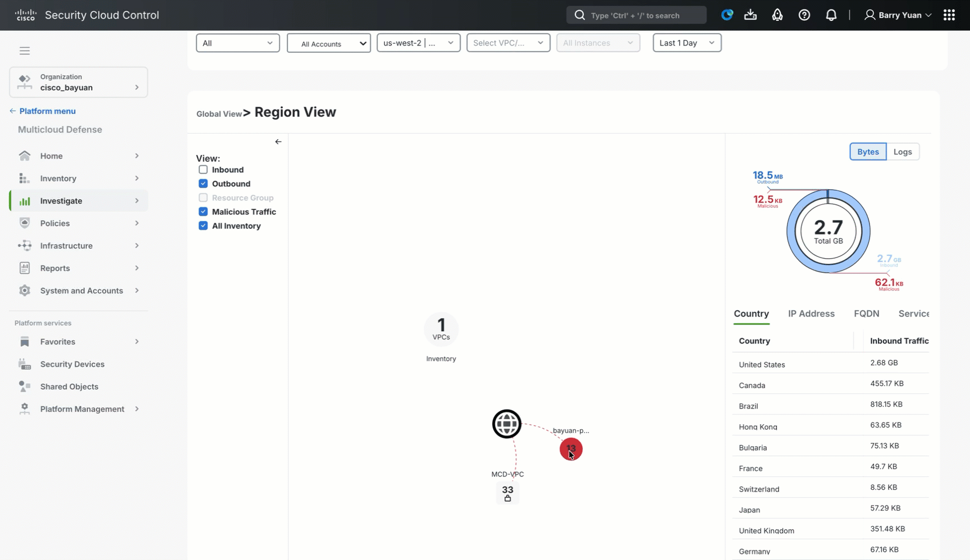Uncheck the All Inventory checkbox
The height and width of the screenshot is (560, 970).
pos(203,226)
